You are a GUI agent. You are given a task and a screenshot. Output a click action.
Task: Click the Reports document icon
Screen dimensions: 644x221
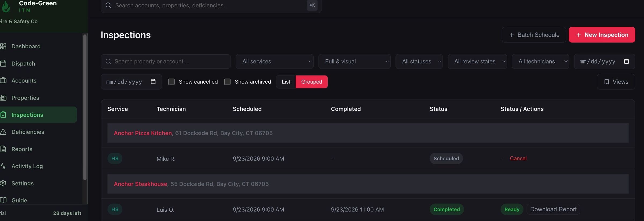(3, 149)
